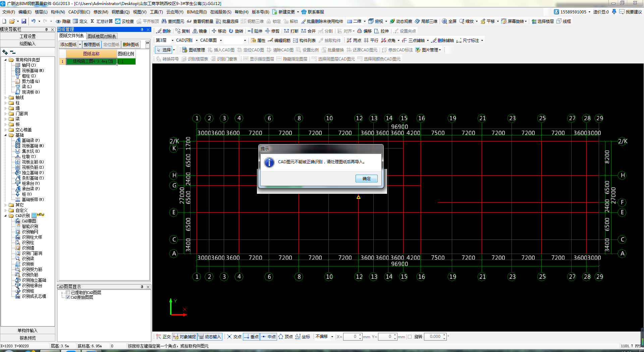Select the 延伸 extend tool

click(255, 31)
